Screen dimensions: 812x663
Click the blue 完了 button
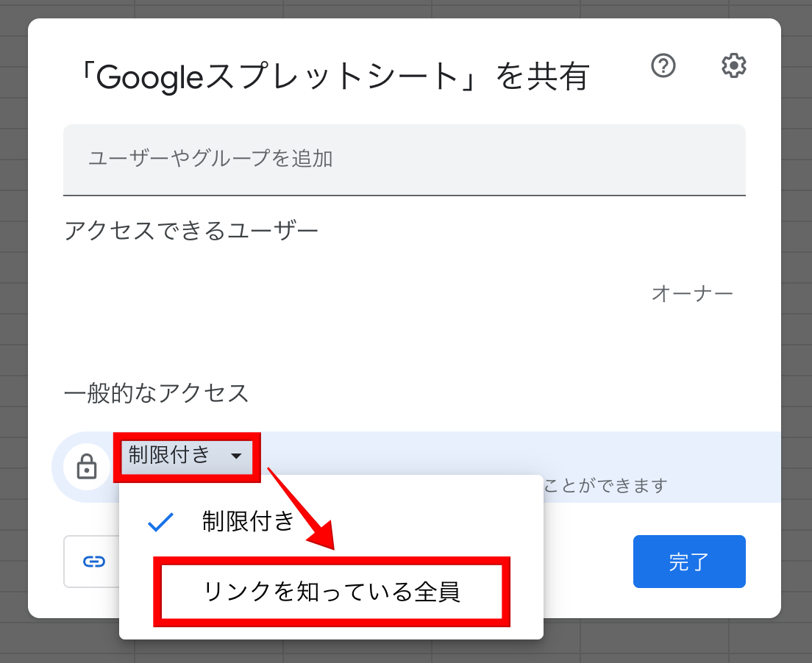689,562
